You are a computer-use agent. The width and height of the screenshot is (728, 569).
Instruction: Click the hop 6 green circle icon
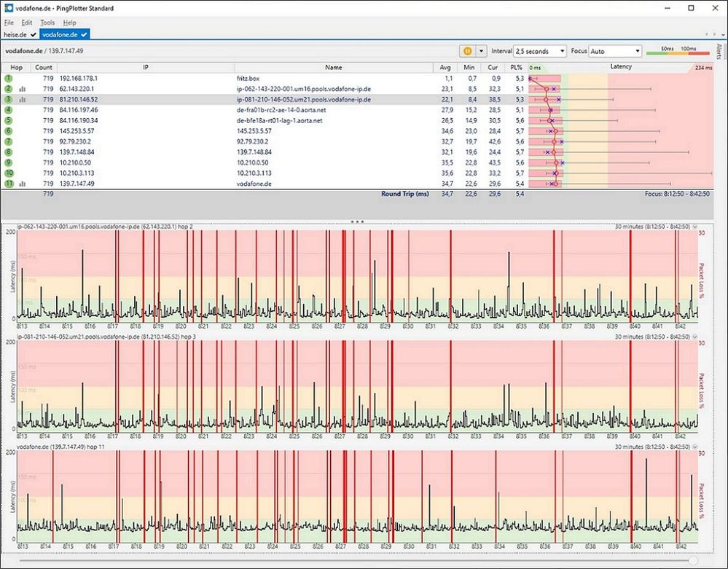[9, 131]
